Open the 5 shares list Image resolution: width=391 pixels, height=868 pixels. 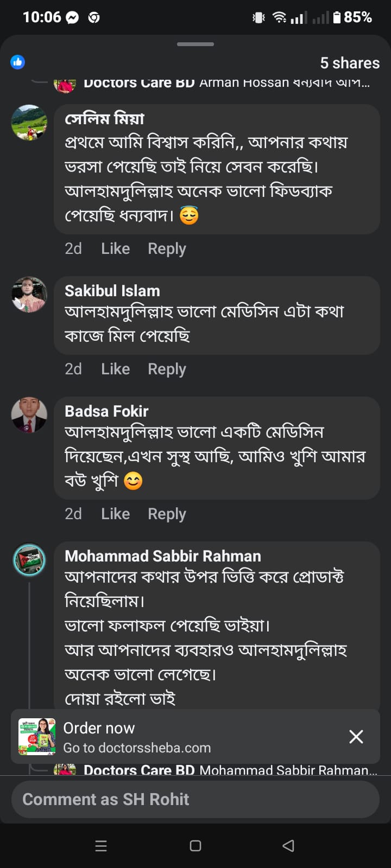pyautogui.click(x=349, y=63)
